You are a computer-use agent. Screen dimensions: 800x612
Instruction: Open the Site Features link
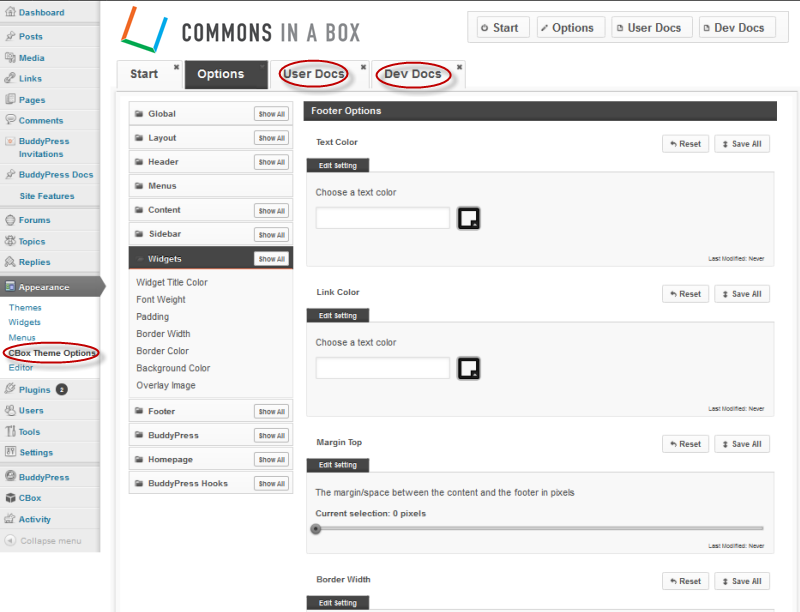point(47,196)
